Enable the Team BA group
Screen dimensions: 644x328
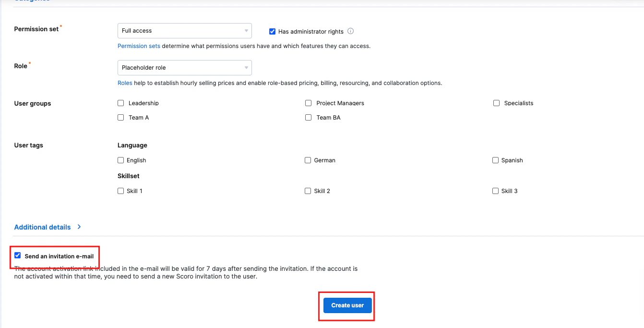coord(308,117)
